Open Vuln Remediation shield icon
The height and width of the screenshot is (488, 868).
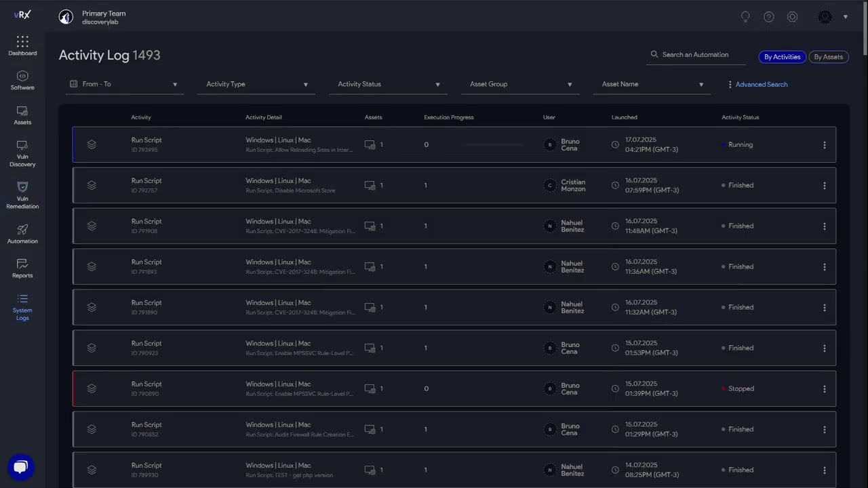coord(22,187)
